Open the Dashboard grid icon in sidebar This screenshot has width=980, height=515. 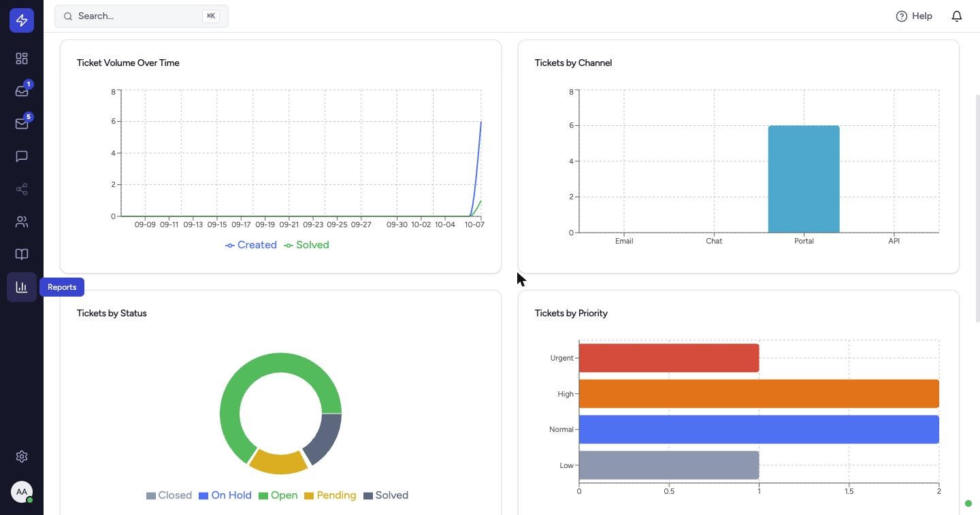click(22, 59)
